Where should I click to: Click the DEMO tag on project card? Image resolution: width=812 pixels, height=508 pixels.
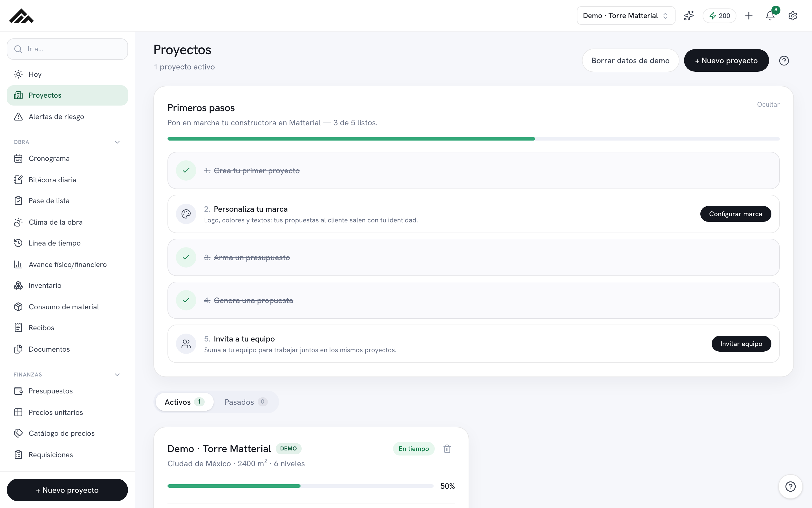point(288,448)
